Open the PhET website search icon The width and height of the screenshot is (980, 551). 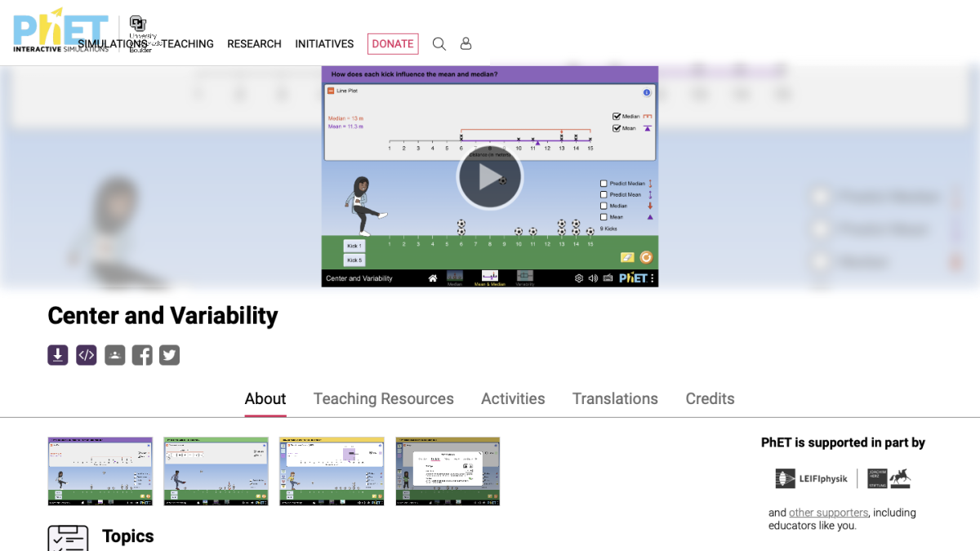[439, 43]
